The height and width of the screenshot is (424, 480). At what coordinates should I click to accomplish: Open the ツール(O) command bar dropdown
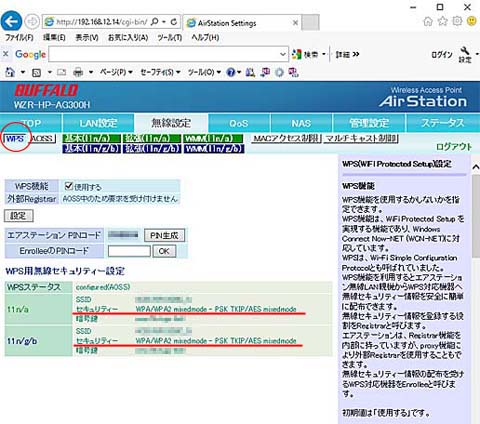tap(204, 72)
